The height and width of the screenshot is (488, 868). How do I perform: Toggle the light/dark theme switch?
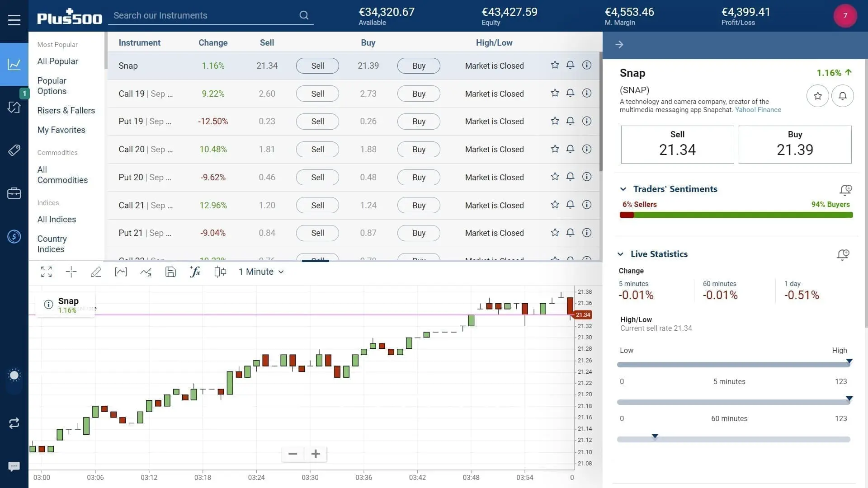(x=14, y=375)
